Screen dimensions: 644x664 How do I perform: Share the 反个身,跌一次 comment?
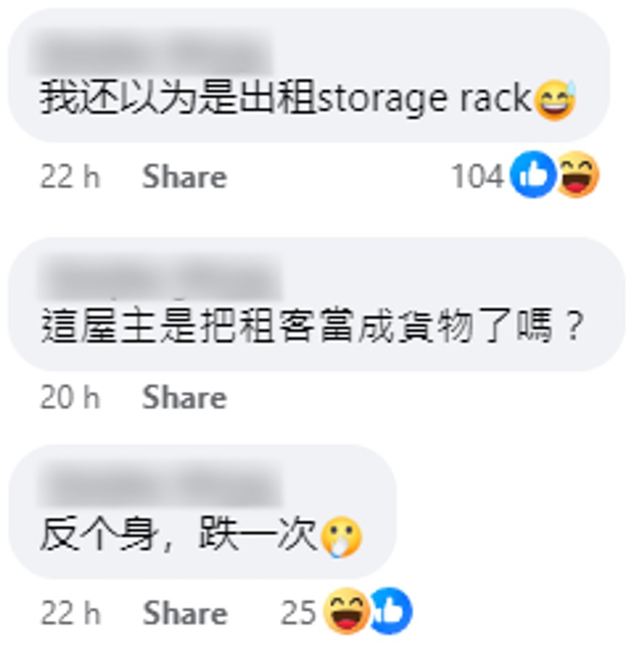[185, 613]
